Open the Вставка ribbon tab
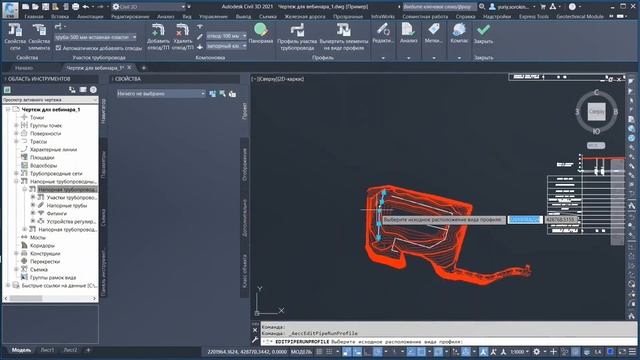 [x=60, y=17]
